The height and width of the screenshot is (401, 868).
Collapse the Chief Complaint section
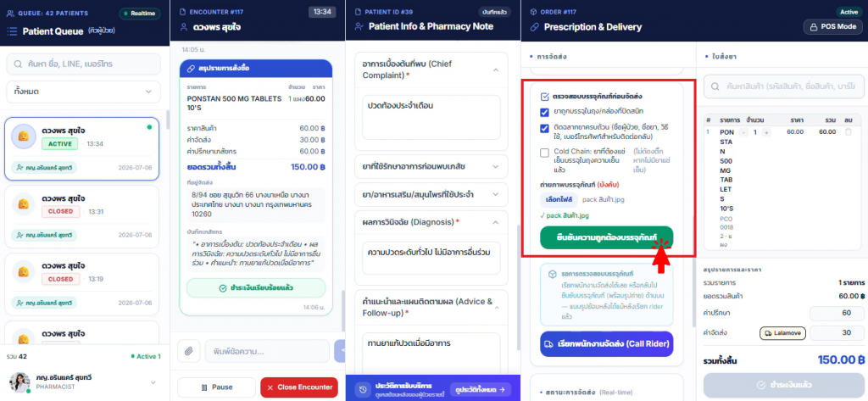point(495,70)
